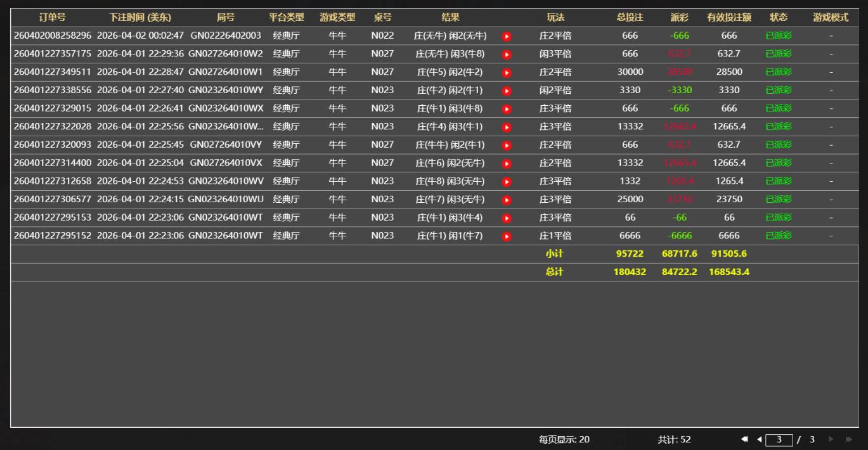This screenshot has width=868, height=450.
Task: Jump to the last page arrow
Action: pyautogui.click(x=848, y=439)
